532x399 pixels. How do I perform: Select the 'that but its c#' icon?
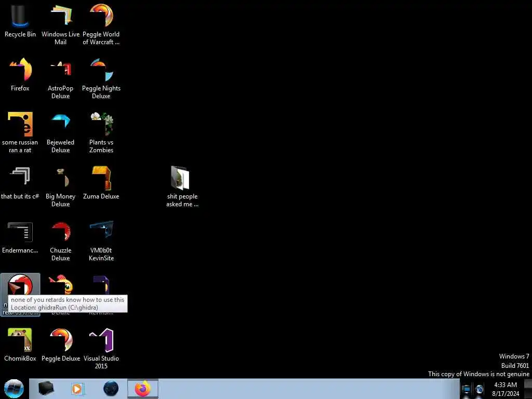point(20,183)
